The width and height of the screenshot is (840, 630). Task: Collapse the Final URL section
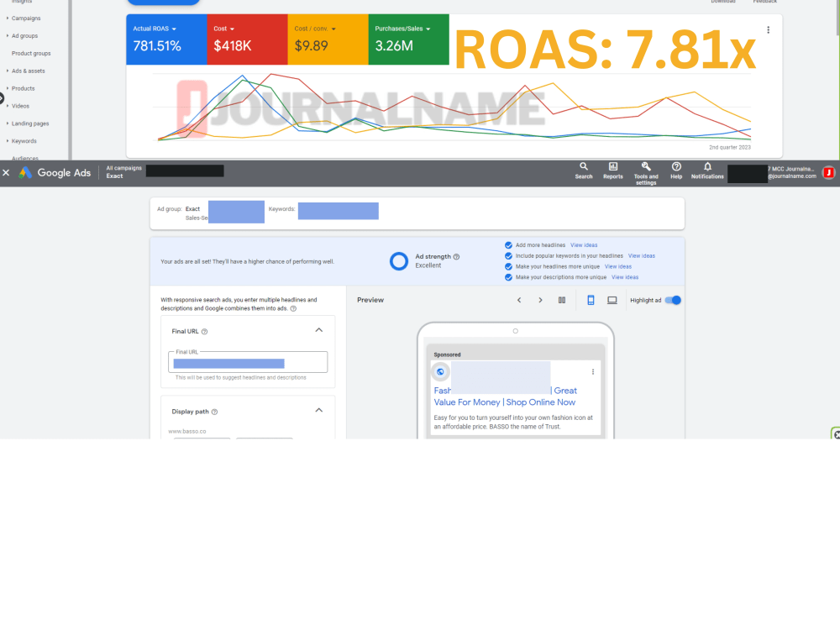coord(318,330)
